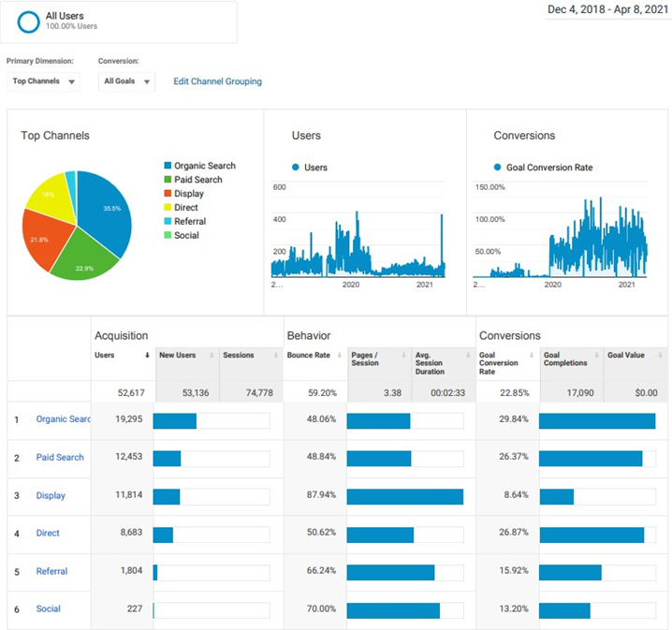Click Display bounce rate 87.94%

click(321, 494)
